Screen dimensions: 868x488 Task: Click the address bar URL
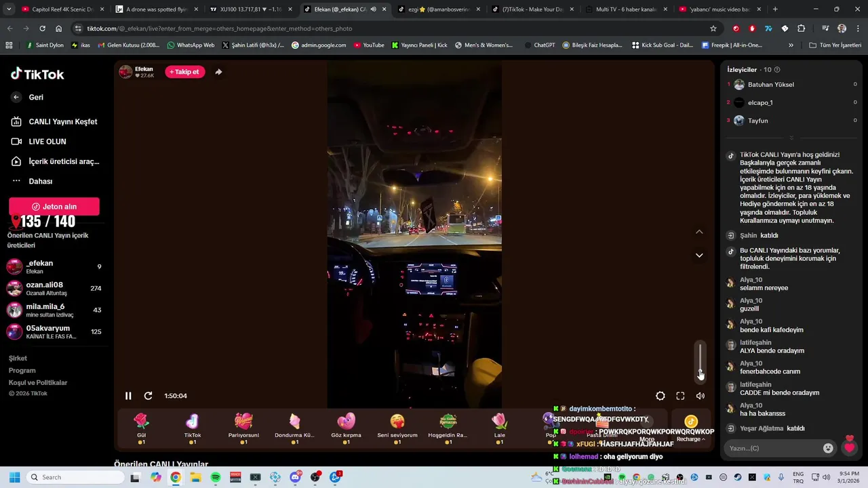pyautogui.click(x=220, y=28)
